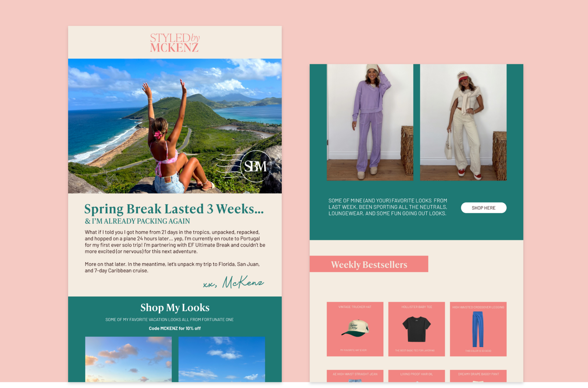This screenshot has height=388, width=588.
Task: Click the favorite looks from last week paragraph
Action: point(388,207)
